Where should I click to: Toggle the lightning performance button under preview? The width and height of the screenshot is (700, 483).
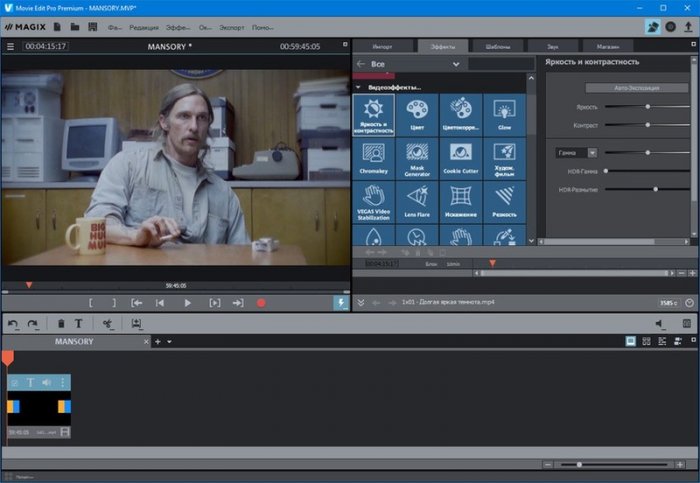tap(340, 302)
